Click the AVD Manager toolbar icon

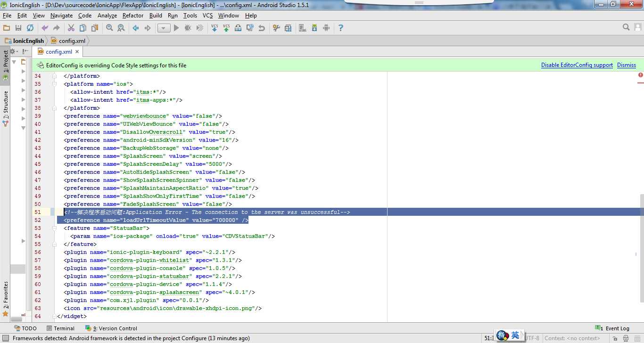(x=303, y=28)
